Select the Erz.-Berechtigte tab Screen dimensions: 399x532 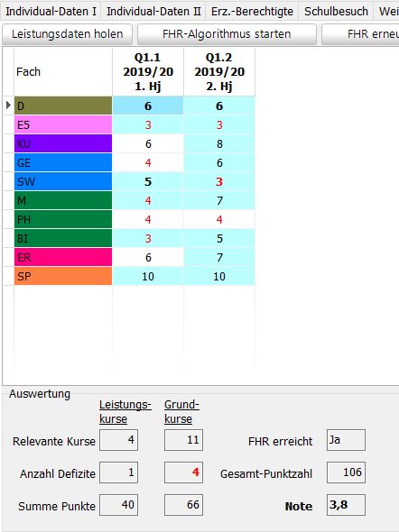tap(252, 11)
